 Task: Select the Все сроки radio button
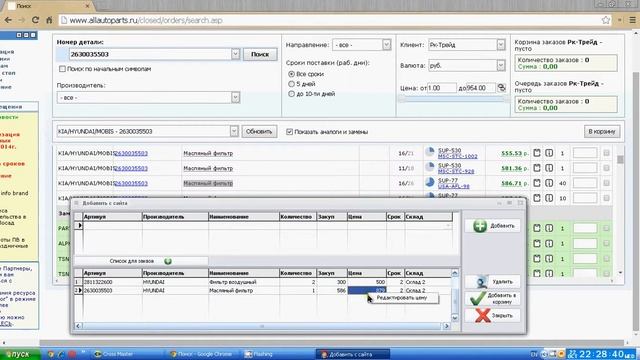click(291, 74)
